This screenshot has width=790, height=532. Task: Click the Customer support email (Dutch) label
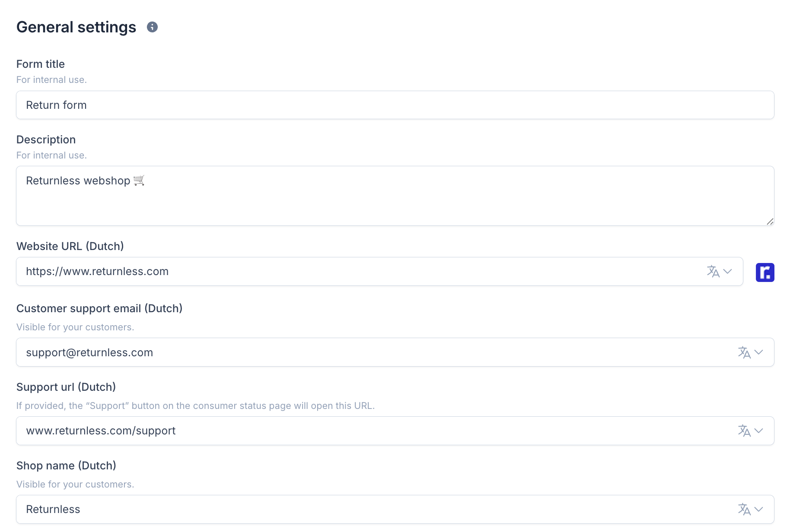[99, 308]
